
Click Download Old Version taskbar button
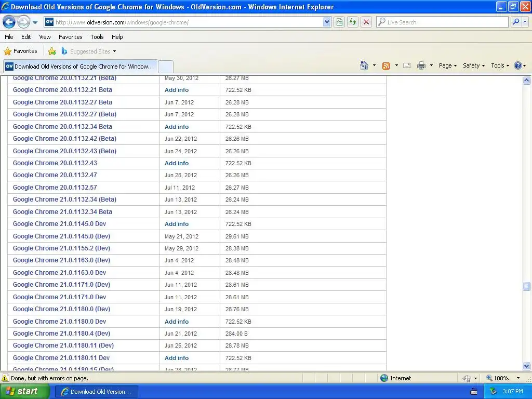tap(96, 392)
